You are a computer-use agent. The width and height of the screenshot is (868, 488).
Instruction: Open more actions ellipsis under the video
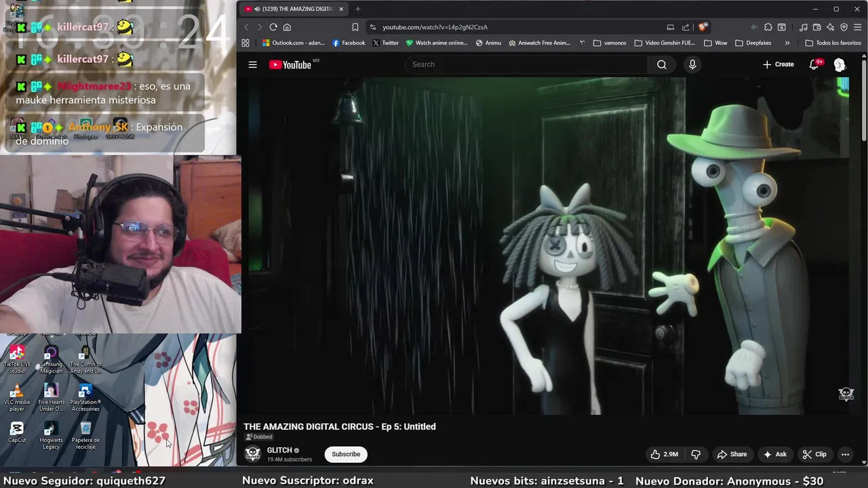(x=845, y=454)
